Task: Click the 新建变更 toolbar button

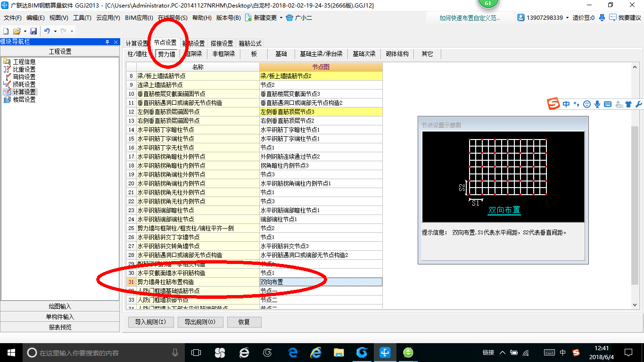Action: coord(261,18)
